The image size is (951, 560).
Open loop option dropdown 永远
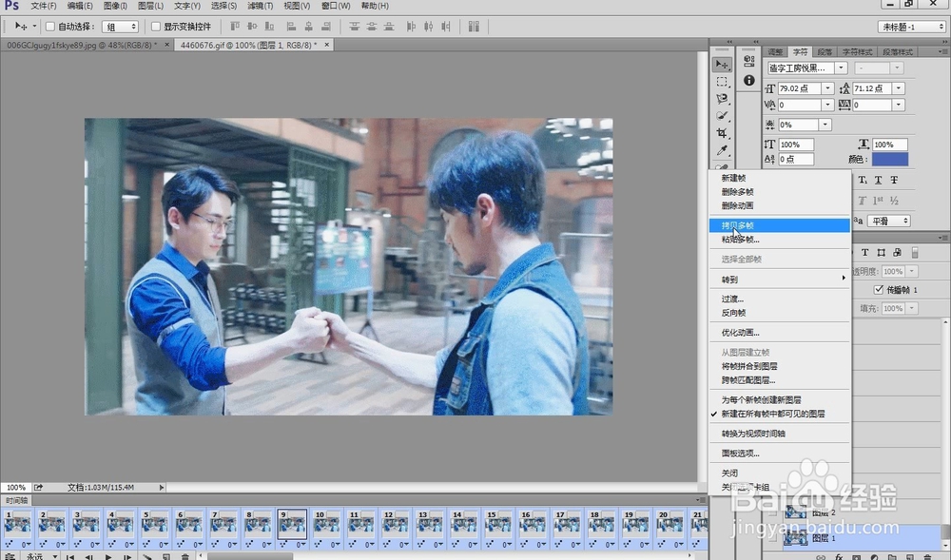(x=54, y=556)
